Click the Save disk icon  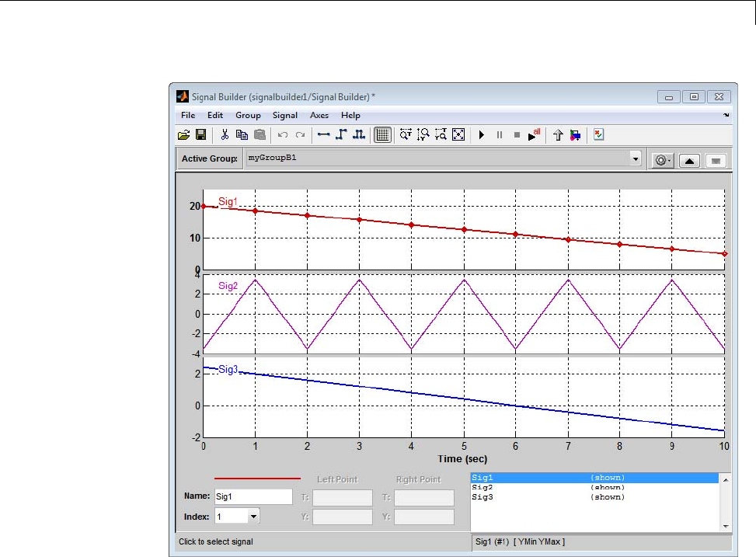tap(201, 135)
